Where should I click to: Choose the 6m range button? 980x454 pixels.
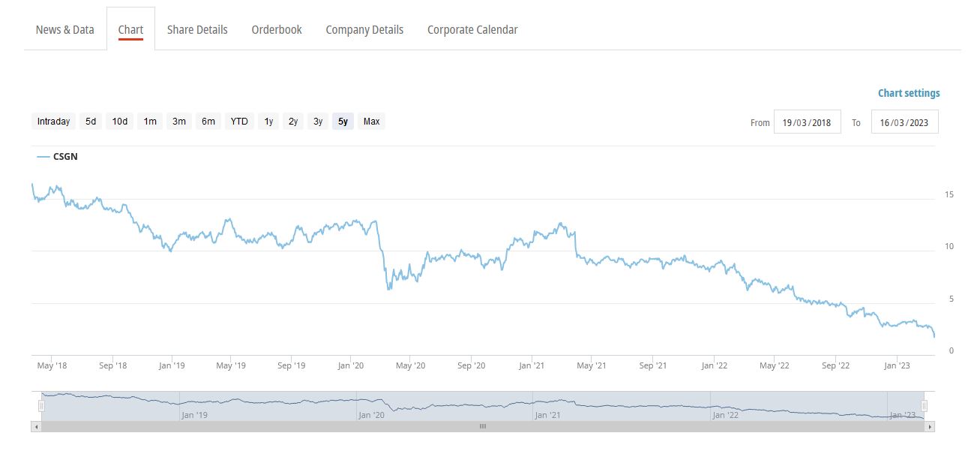(208, 122)
